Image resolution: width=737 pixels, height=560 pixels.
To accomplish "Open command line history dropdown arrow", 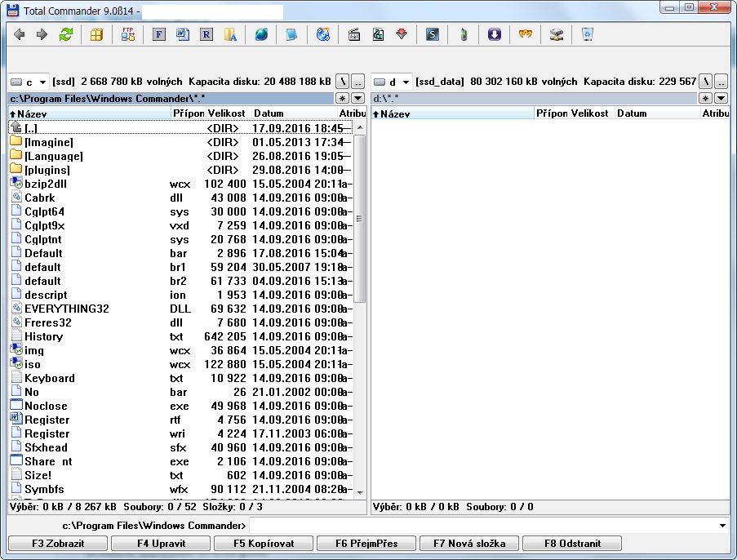I will point(722,525).
